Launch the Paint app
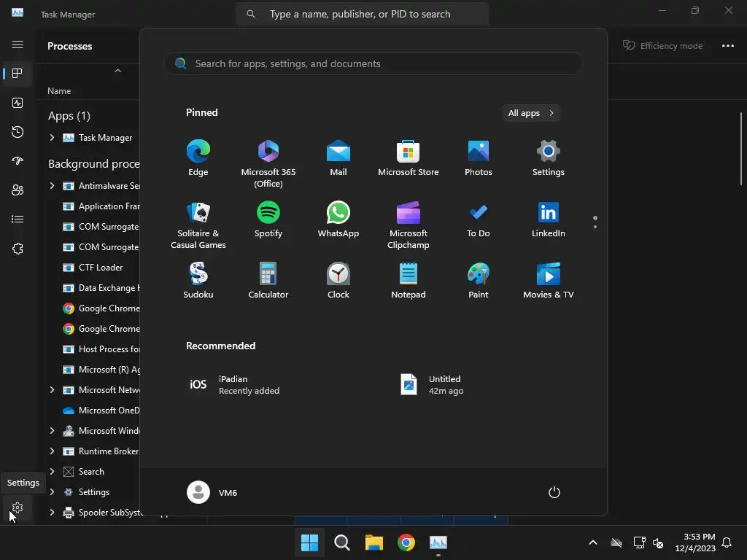The width and height of the screenshot is (747, 560). tap(479, 281)
